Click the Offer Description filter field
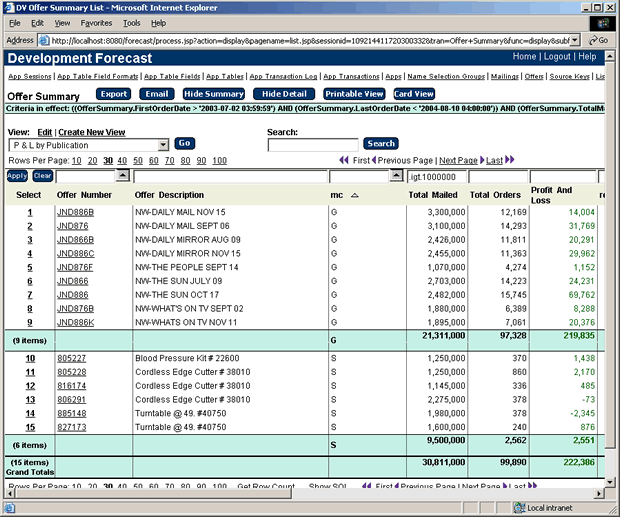 click(x=231, y=177)
